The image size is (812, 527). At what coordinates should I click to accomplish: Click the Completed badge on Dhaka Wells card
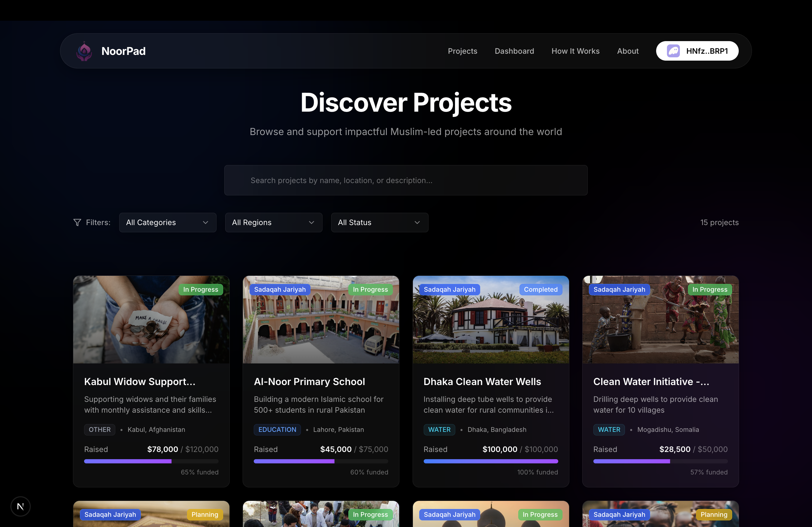click(x=541, y=289)
